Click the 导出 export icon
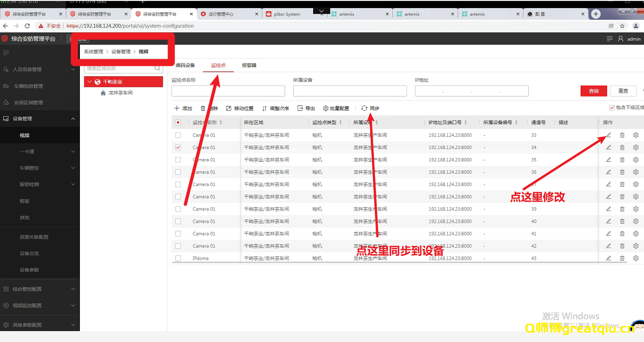The image size is (644, 342). (305, 108)
